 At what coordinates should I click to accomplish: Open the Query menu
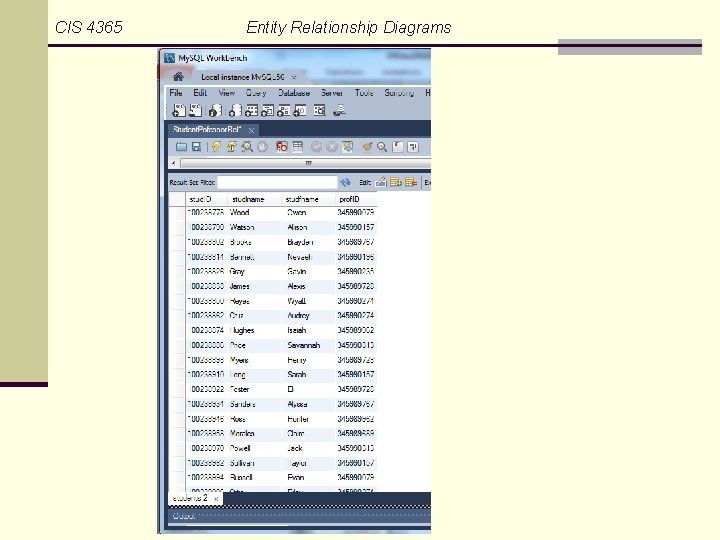tap(256, 93)
